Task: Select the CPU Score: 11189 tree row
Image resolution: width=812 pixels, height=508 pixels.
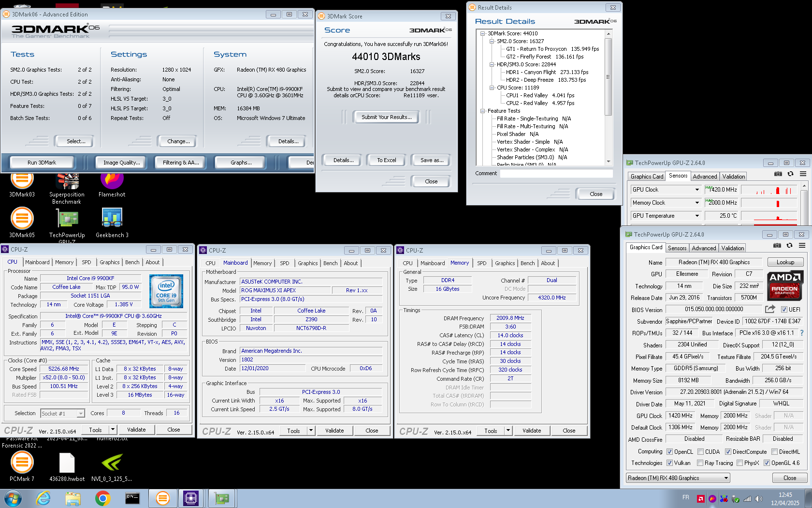Action: click(x=518, y=88)
